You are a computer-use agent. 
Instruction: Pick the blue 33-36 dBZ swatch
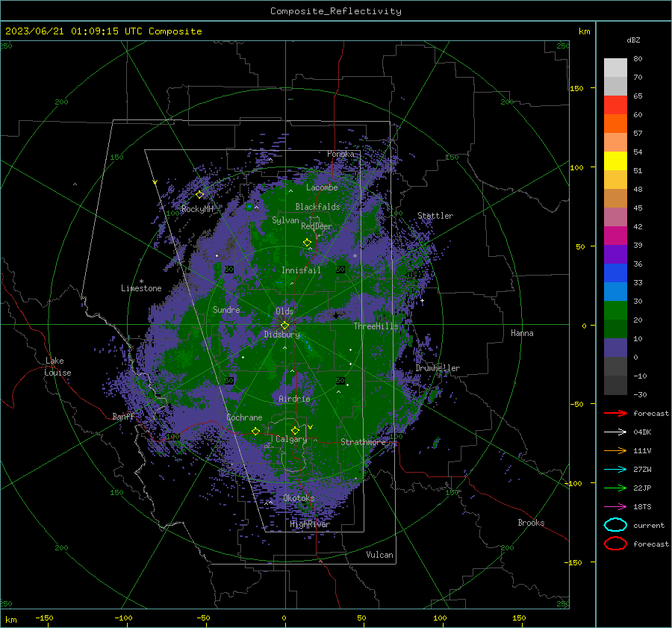click(x=615, y=273)
